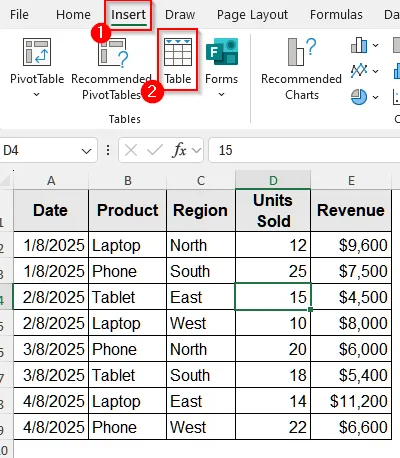Select Units Sold cell 22
The height and width of the screenshot is (458, 400).
[x=273, y=427]
